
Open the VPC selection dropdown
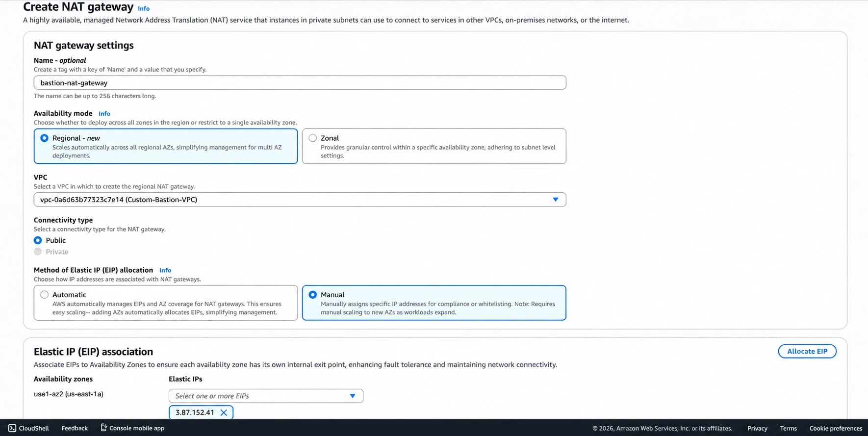(300, 200)
